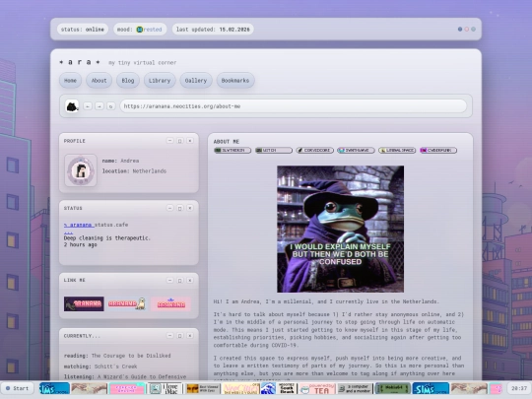Go to the Blog tab

[128, 81]
